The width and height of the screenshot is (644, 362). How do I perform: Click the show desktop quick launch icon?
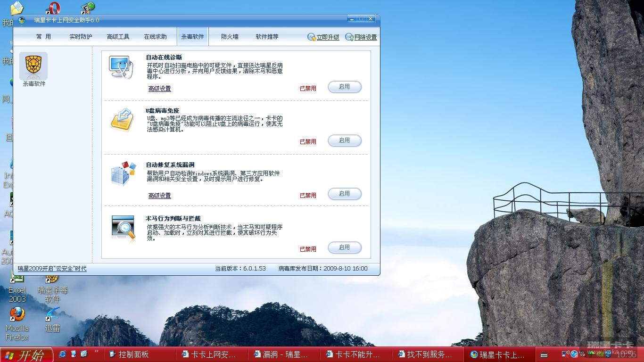pyautogui.click(x=73, y=354)
